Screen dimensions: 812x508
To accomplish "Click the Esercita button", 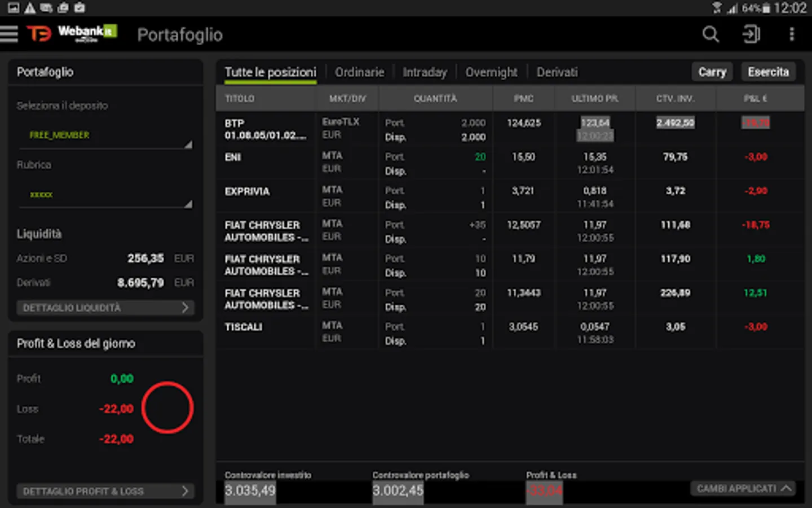I will click(768, 72).
